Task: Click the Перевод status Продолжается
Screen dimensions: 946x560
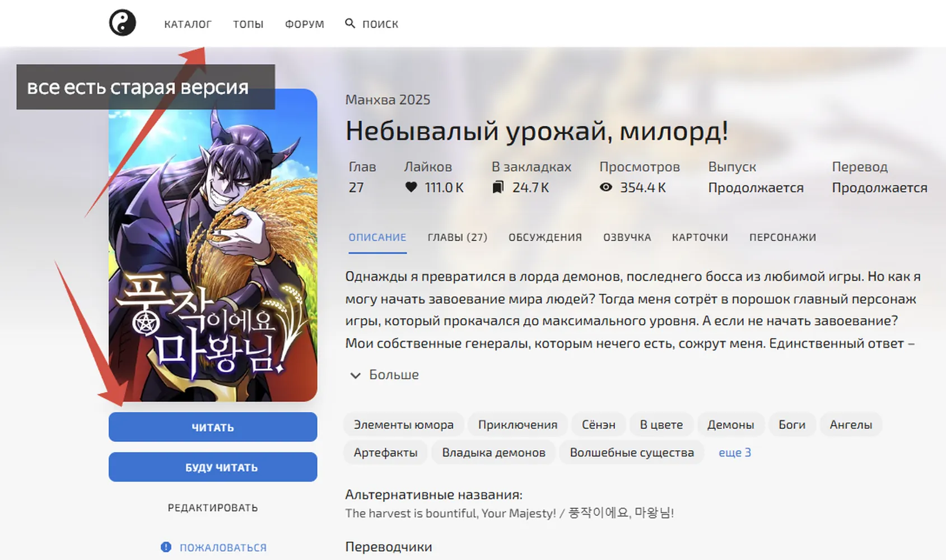Action: coord(879,188)
